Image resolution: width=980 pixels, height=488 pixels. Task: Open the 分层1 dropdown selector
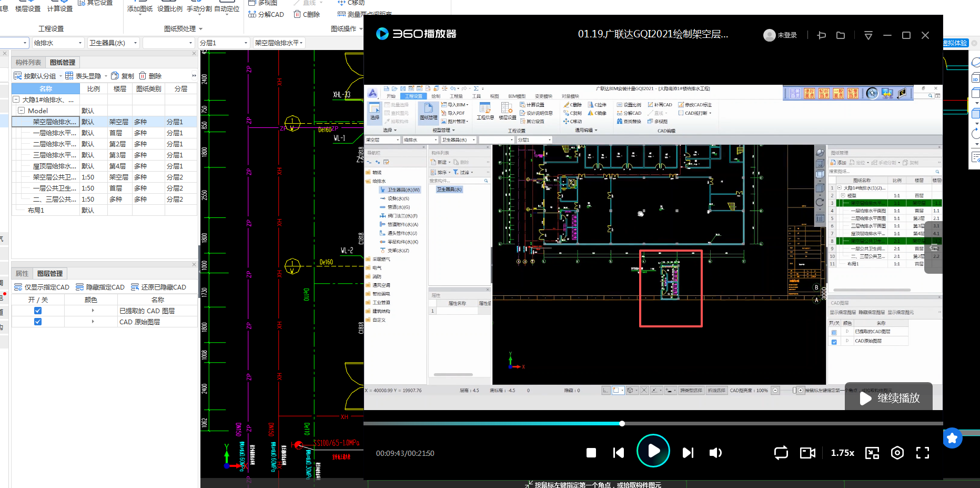tap(246, 43)
